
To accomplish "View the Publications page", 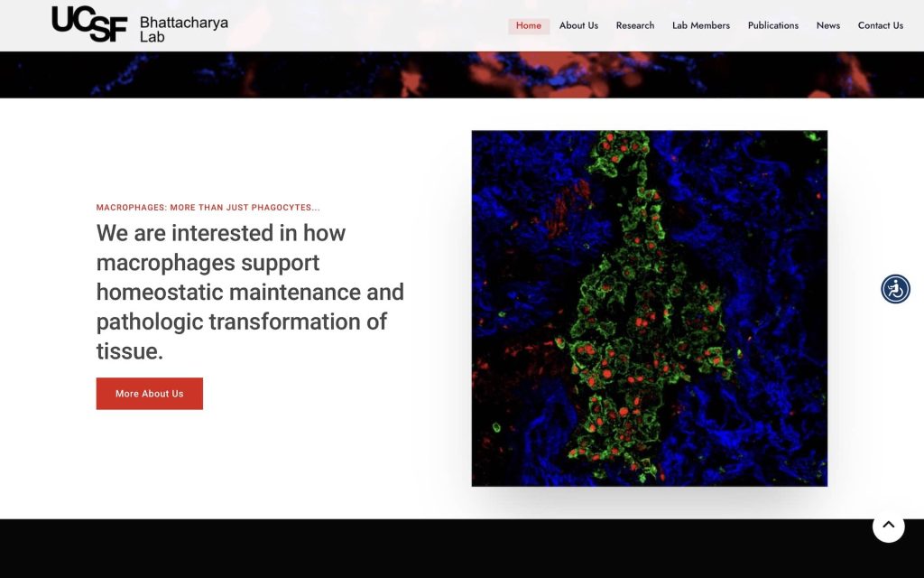I will pos(772,26).
